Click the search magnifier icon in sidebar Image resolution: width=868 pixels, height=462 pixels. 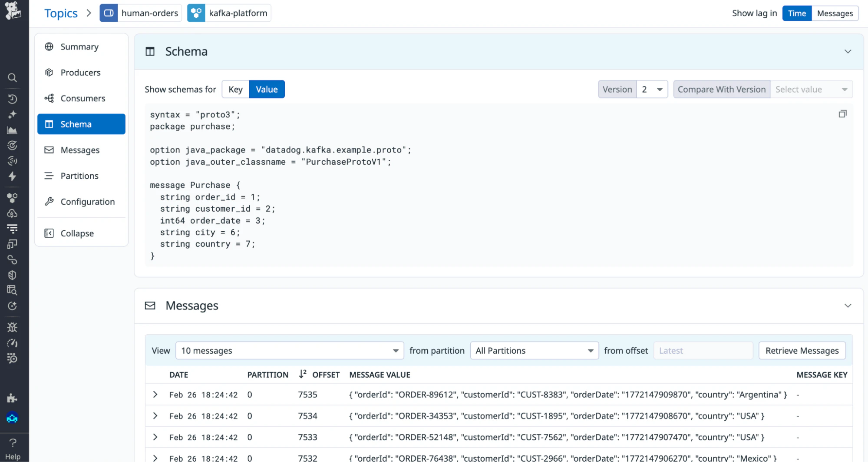click(12, 78)
